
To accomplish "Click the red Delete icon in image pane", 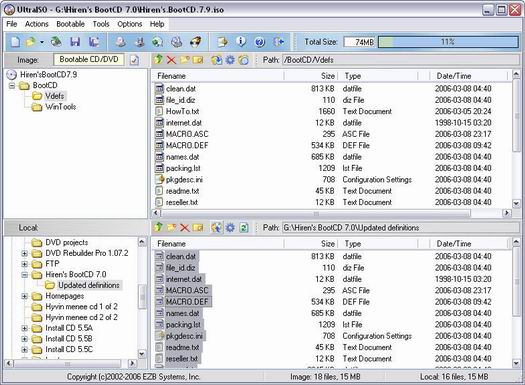I will tap(171, 60).
